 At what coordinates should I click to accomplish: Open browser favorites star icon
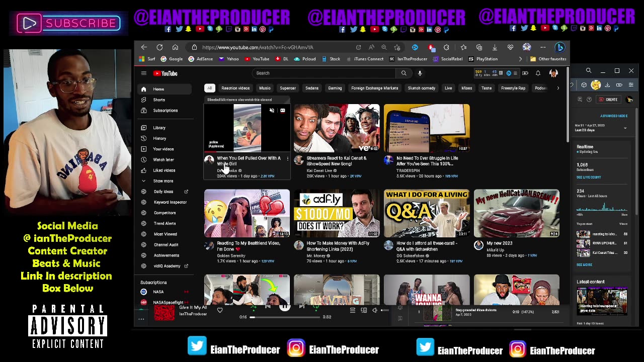(463, 47)
